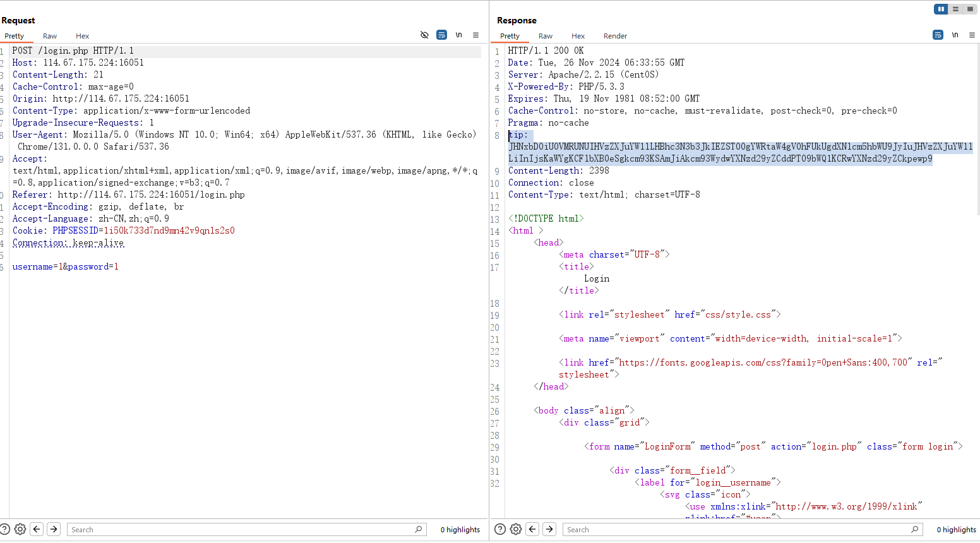980x543 pixels.
Task: Go to next search match in Response
Action: click(x=549, y=529)
